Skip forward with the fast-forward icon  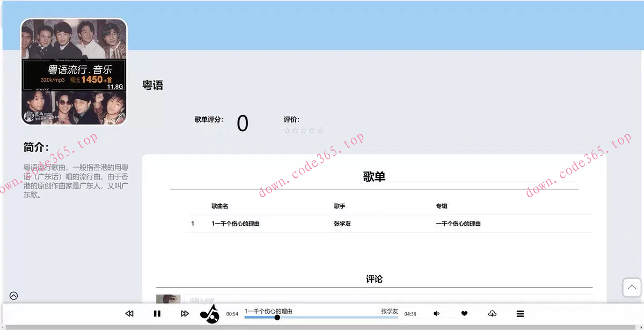tap(185, 313)
